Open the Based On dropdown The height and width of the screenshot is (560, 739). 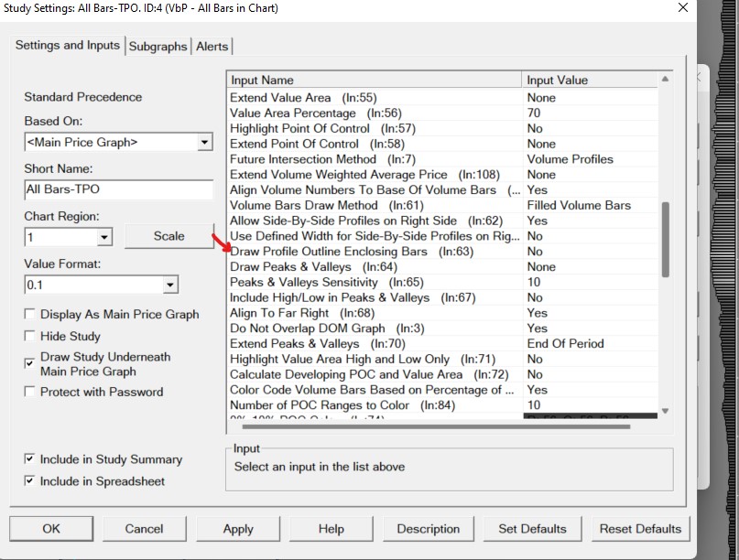point(204,142)
